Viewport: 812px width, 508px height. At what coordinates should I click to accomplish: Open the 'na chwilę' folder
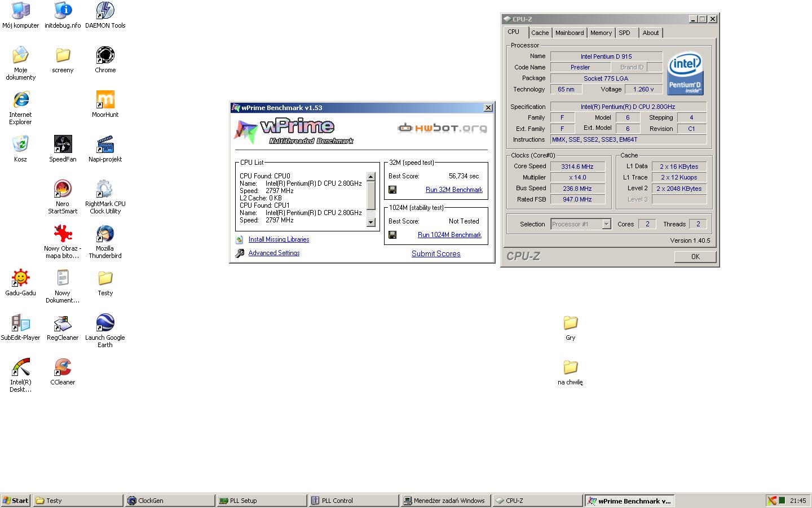[570, 367]
